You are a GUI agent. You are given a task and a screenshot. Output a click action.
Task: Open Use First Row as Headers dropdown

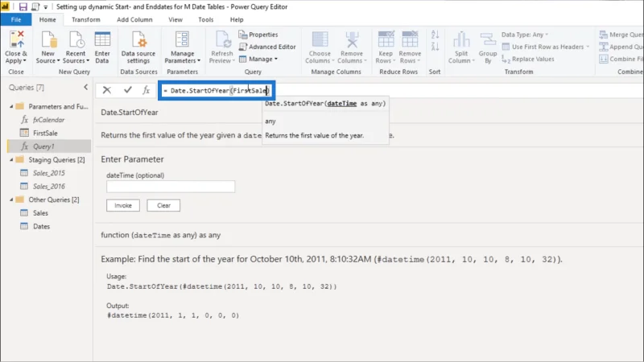pyautogui.click(x=546, y=47)
